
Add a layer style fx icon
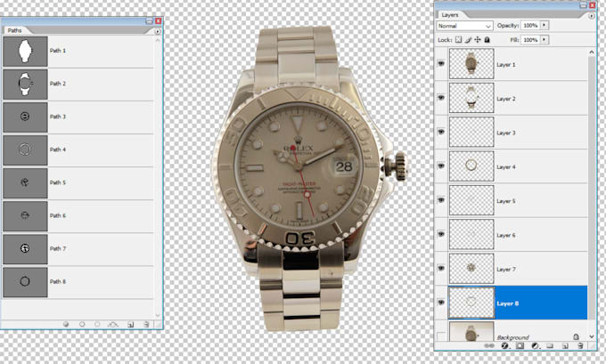click(x=504, y=346)
